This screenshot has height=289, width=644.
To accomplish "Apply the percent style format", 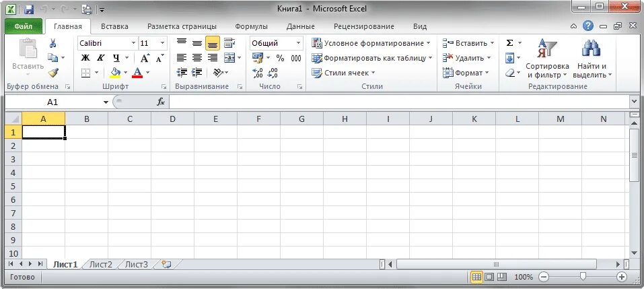I will tap(280, 58).
